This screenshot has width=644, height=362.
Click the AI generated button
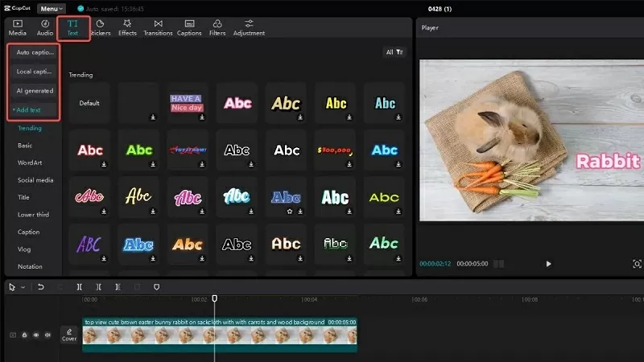(35, 91)
